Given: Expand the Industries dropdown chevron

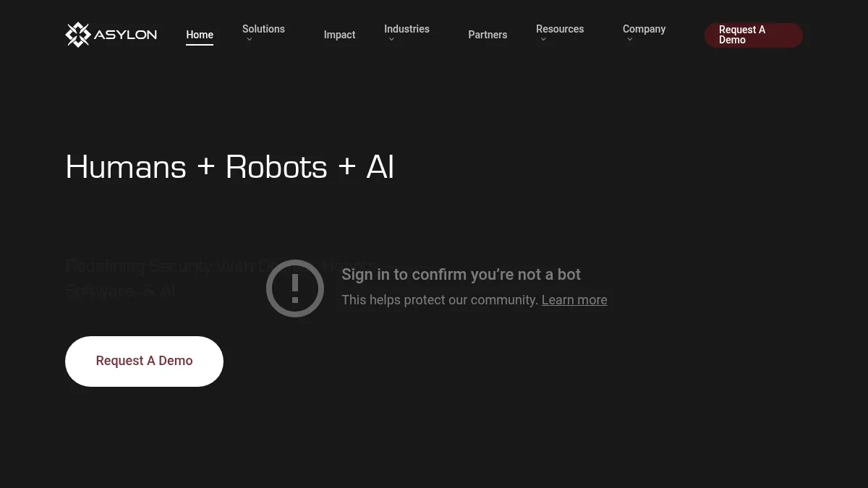Looking at the screenshot, I should pyautogui.click(x=391, y=38).
